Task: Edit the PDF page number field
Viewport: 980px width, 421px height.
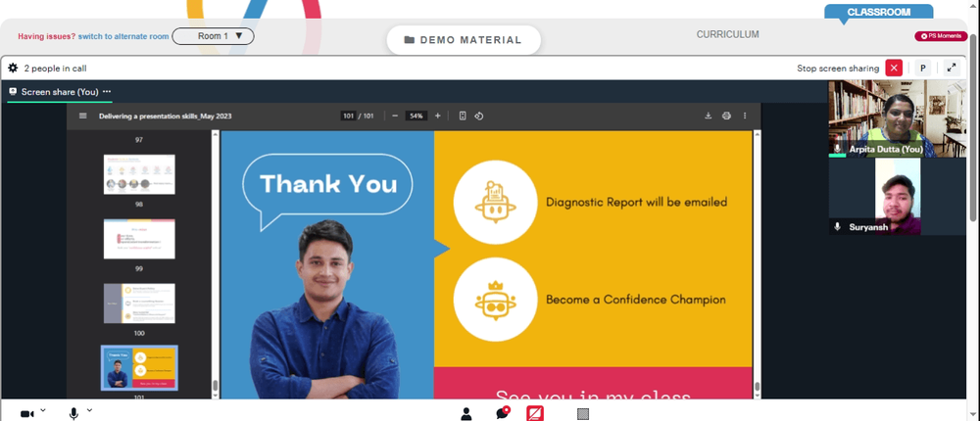Action: pyautogui.click(x=348, y=116)
